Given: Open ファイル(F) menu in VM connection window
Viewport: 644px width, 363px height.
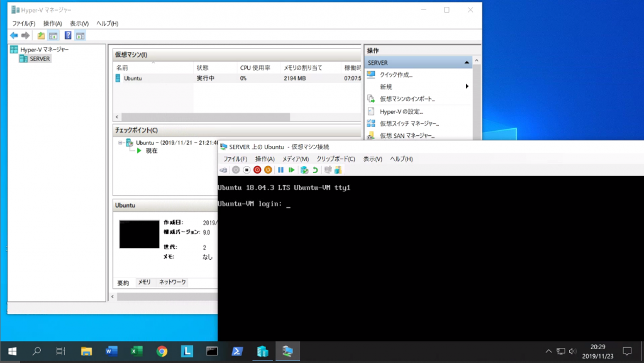Looking at the screenshot, I should click(x=235, y=159).
